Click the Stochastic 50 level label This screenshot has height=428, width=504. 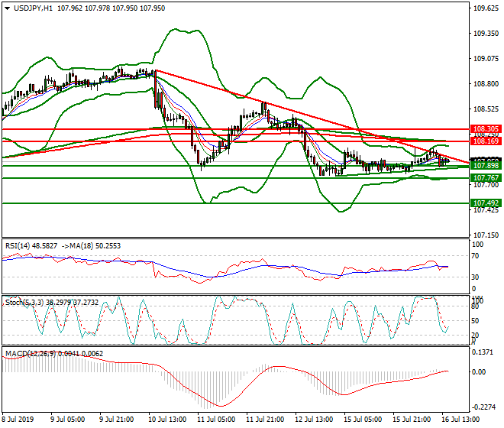tap(476, 321)
